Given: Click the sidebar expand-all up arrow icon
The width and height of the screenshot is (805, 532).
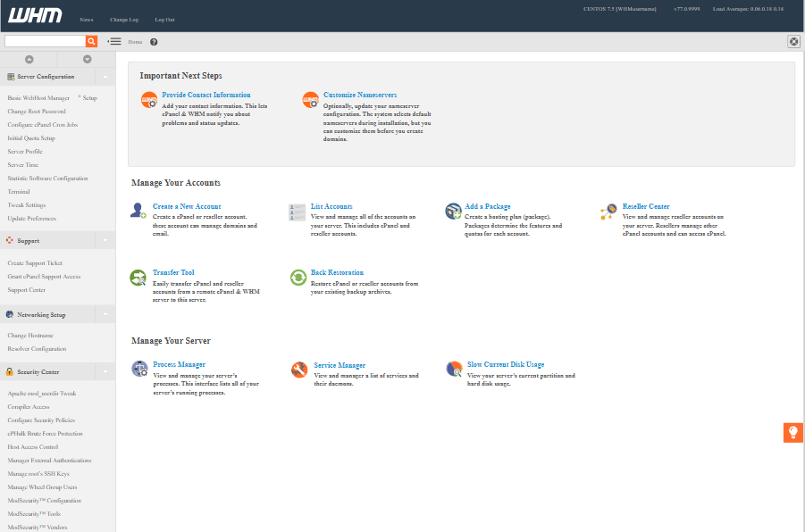Looking at the screenshot, I should coord(29,60).
